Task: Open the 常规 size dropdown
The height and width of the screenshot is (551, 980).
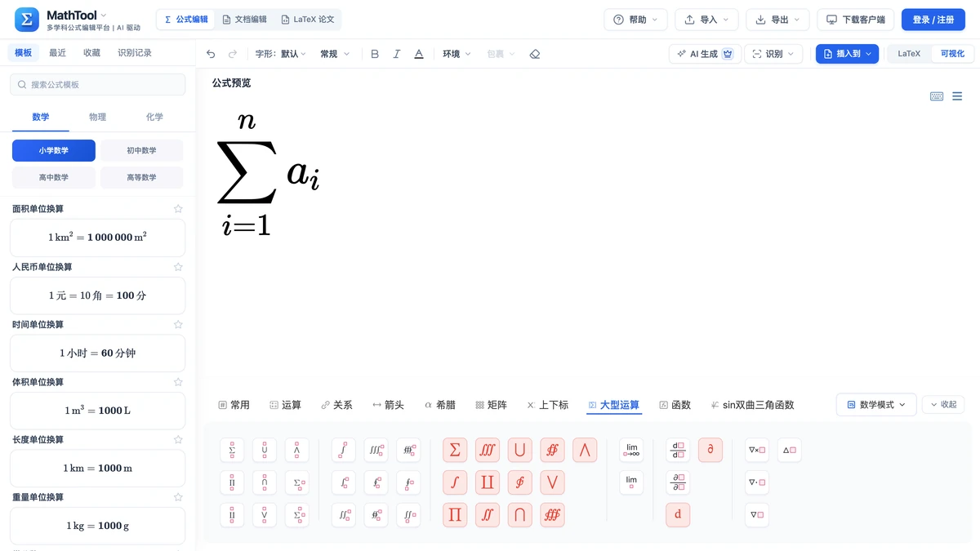Action: click(x=335, y=54)
